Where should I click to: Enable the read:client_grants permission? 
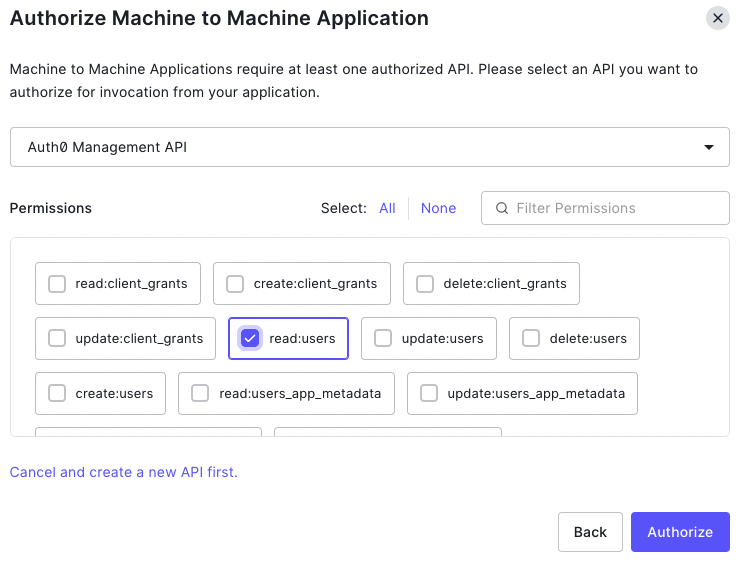coord(57,283)
